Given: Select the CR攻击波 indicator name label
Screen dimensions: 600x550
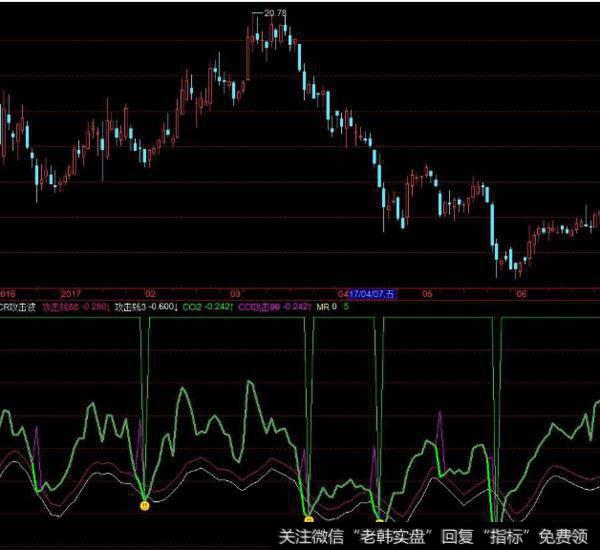Looking at the screenshot, I should (x=19, y=309).
